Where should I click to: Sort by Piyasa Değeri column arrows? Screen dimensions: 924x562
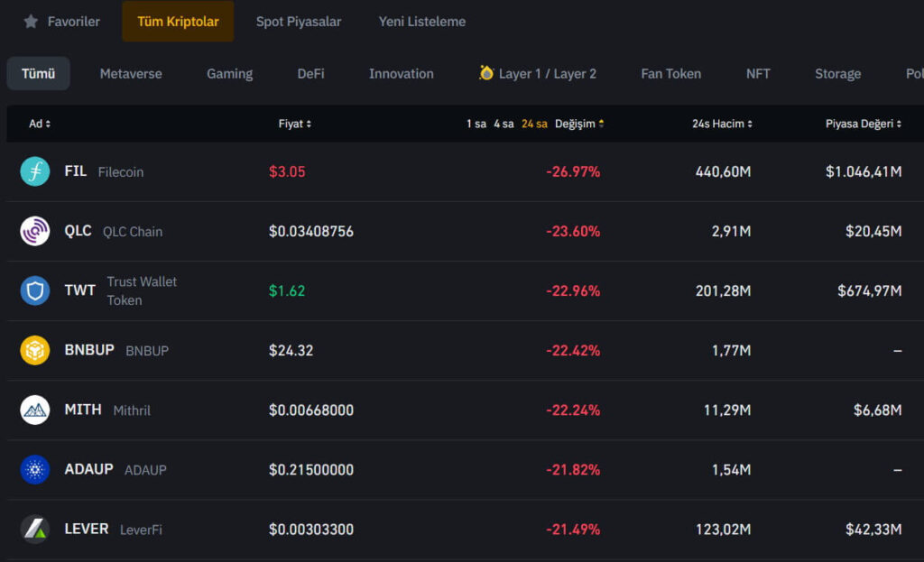[x=899, y=124]
